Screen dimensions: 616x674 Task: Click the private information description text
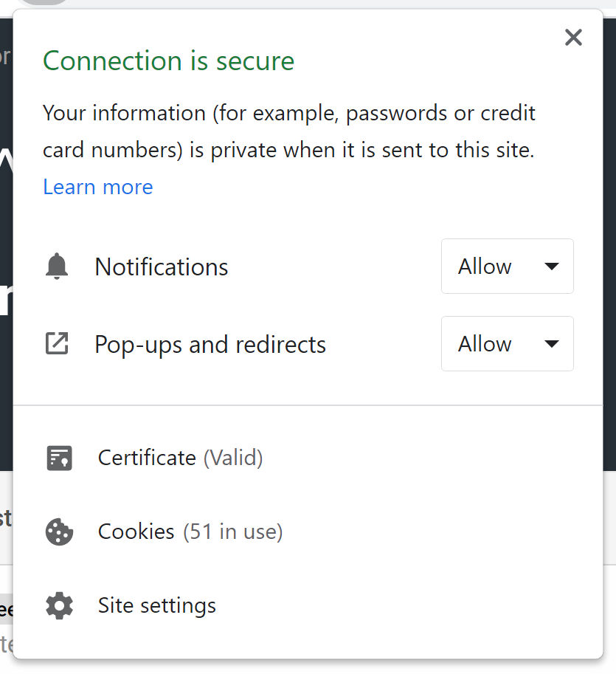pos(289,132)
